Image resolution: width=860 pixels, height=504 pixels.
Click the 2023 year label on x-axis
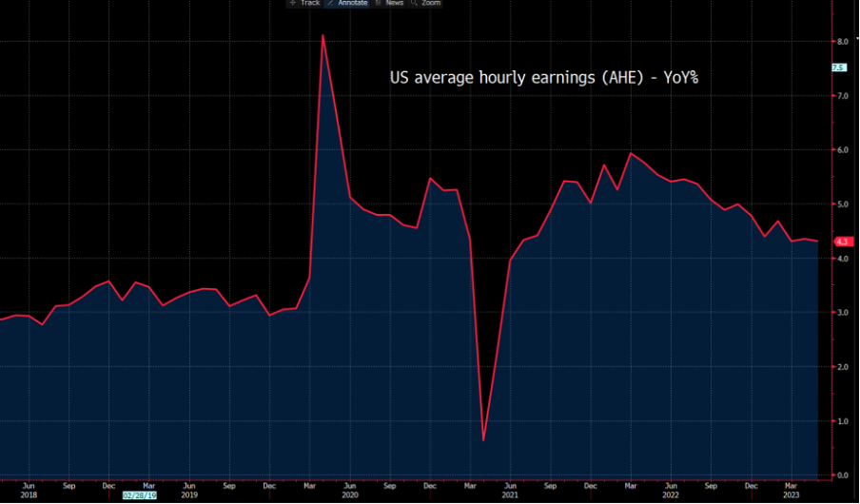[x=791, y=495]
